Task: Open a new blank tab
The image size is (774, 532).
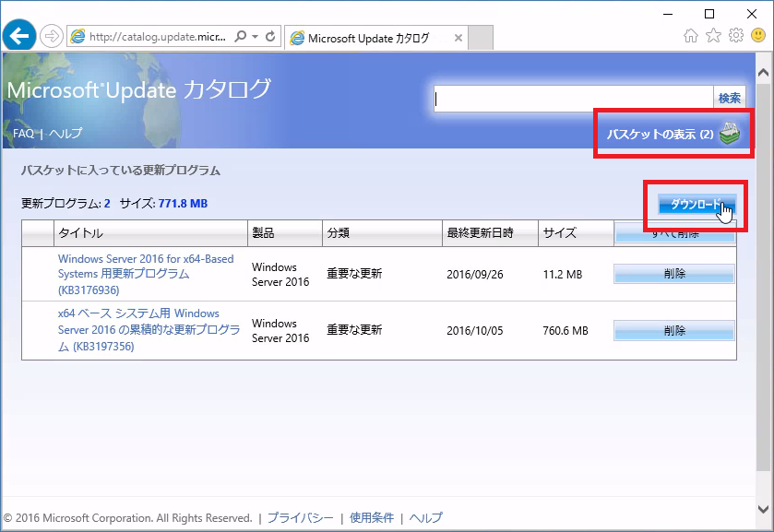Action: pos(481,38)
